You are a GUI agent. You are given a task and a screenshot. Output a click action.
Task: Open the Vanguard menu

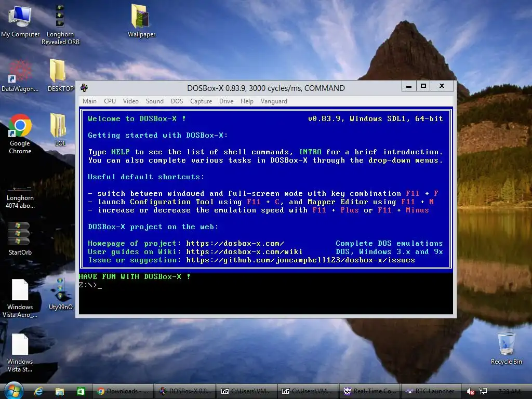274,101
